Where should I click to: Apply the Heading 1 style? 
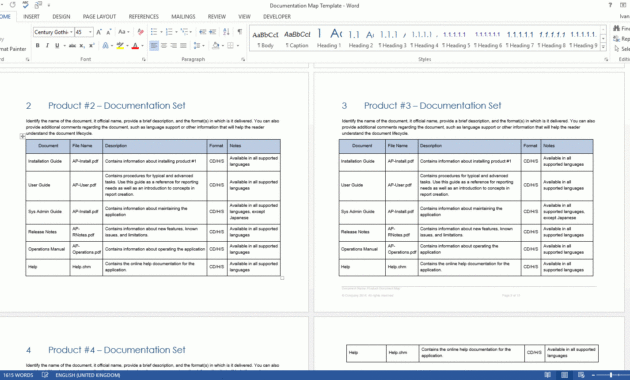(x=329, y=39)
